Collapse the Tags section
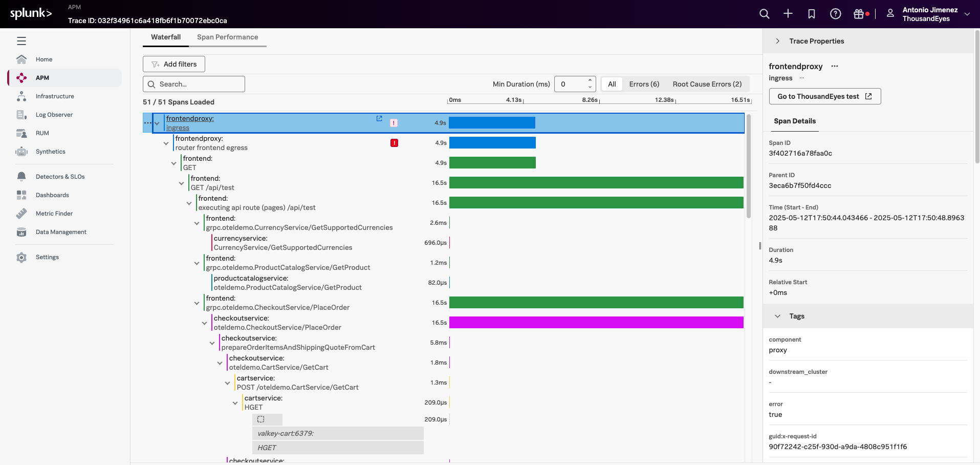 click(778, 316)
